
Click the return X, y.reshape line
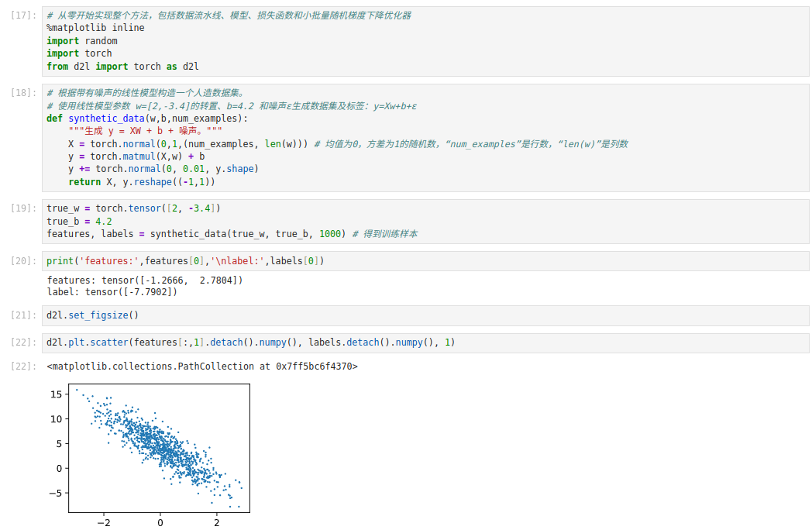[141, 182]
